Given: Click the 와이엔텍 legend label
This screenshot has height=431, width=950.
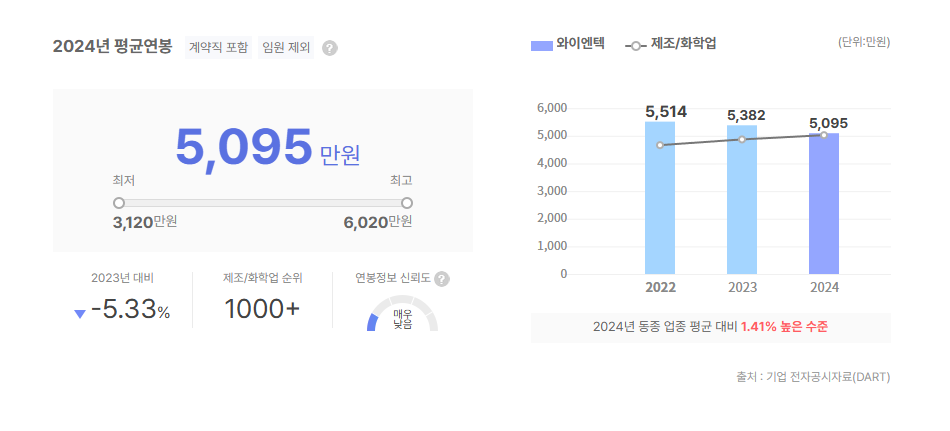Looking at the screenshot, I should pos(580,44).
